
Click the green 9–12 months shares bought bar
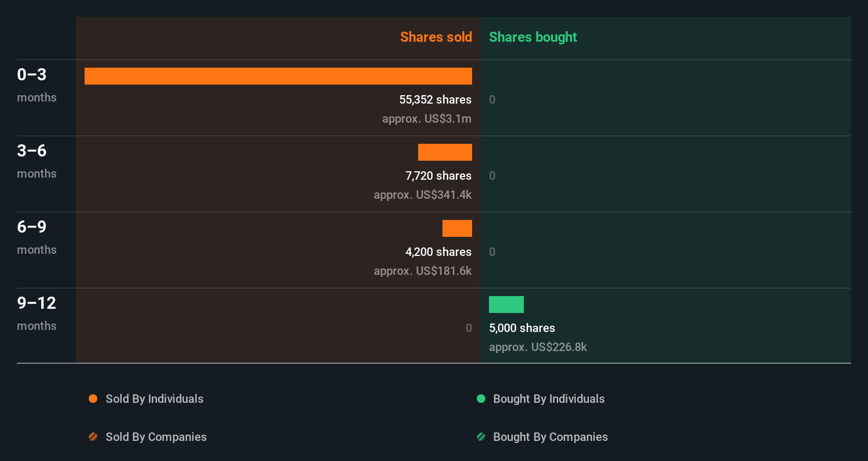(506, 305)
